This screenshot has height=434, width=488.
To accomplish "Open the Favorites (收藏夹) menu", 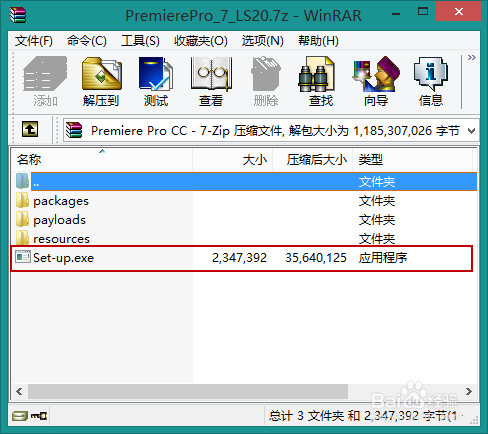I will pyautogui.click(x=201, y=41).
